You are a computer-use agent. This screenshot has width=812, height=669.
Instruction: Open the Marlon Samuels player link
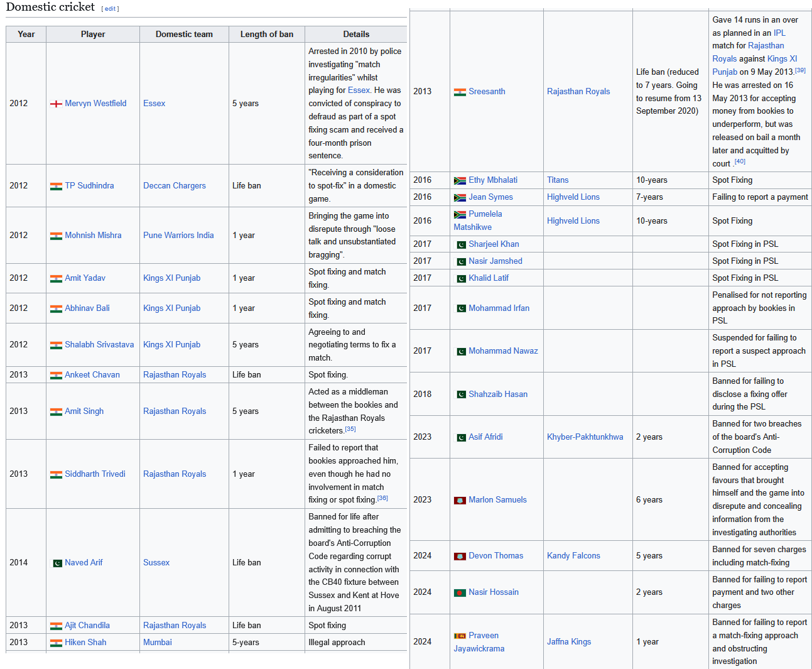[x=497, y=500]
